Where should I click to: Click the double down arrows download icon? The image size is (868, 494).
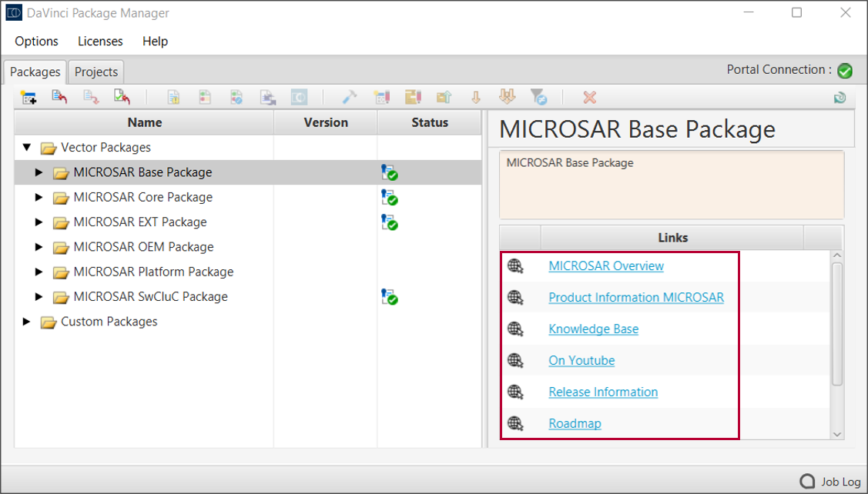pos(507,98)
